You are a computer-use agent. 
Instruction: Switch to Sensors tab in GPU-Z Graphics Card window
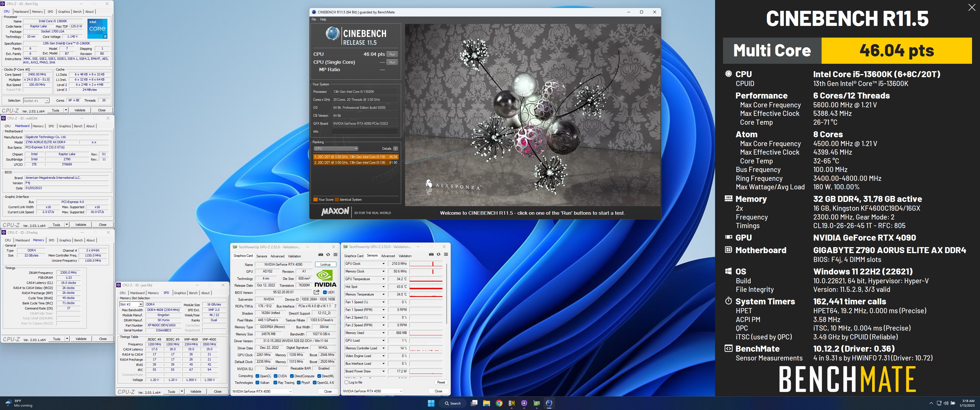(x=262, y=256)
